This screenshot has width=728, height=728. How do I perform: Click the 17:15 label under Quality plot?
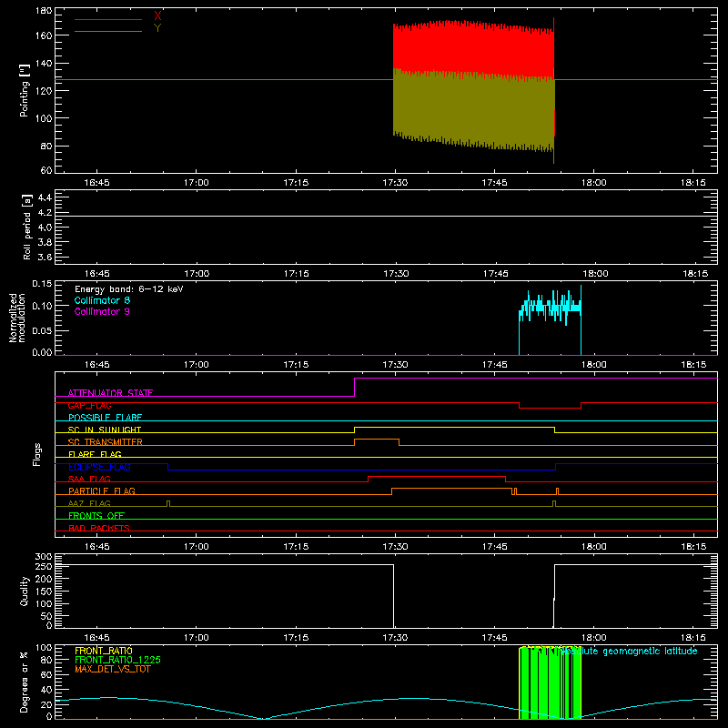[296, 638]
